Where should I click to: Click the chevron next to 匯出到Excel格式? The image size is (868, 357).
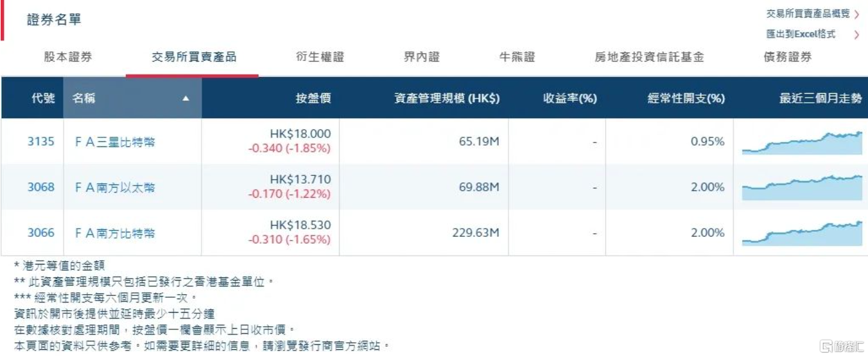(x=857, y=35)
